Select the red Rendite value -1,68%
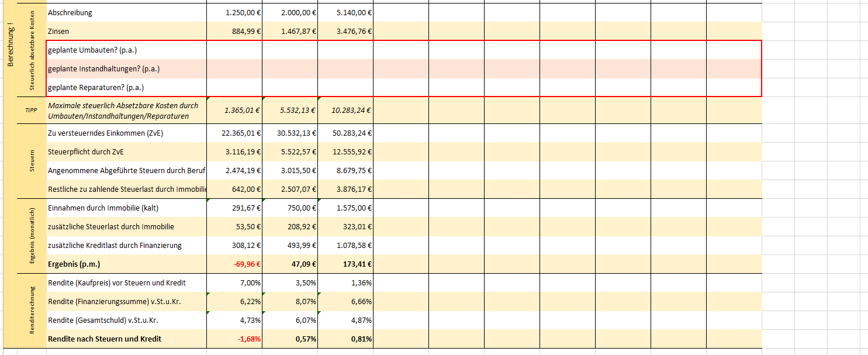This screenshot has height=355, width=868. pos(248,339)
